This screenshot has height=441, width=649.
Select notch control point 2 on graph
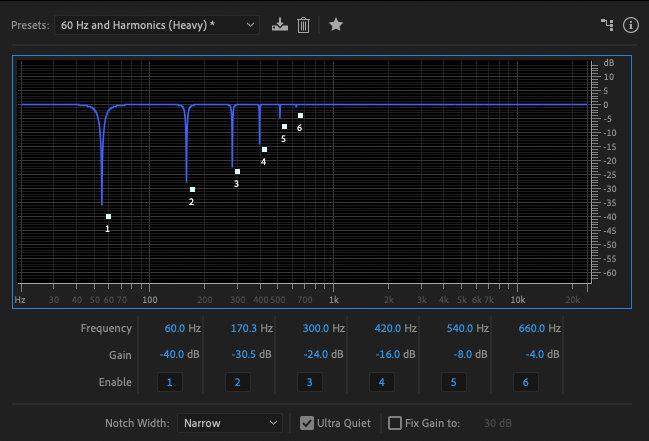(192, 190)
